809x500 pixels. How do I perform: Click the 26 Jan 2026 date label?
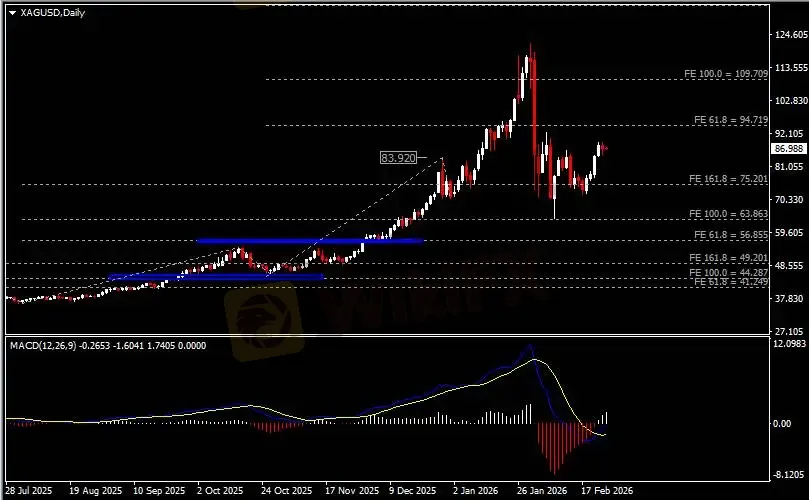pos(541,490)
